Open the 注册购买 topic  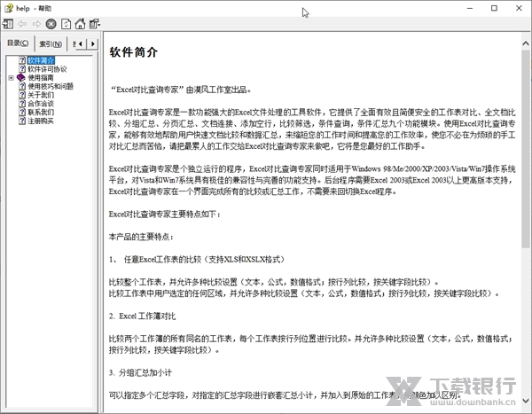[41, 121]
